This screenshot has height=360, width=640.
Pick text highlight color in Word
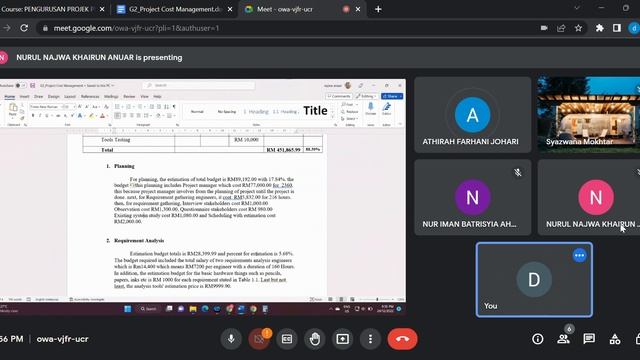pyautogui.click(x=91, y=116)
